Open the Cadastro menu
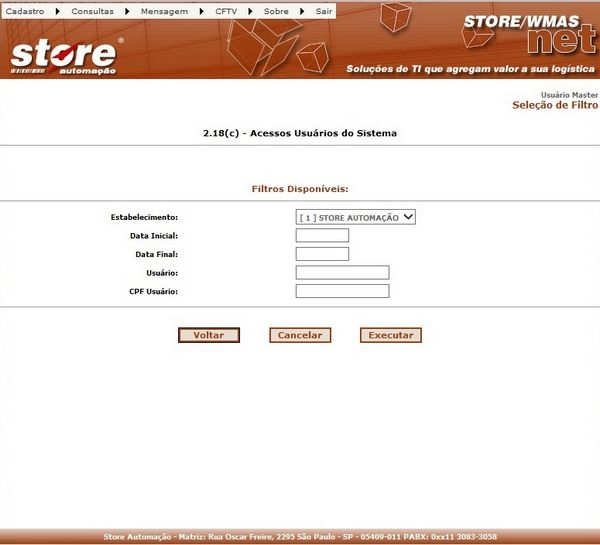 (x=25, y=10)
